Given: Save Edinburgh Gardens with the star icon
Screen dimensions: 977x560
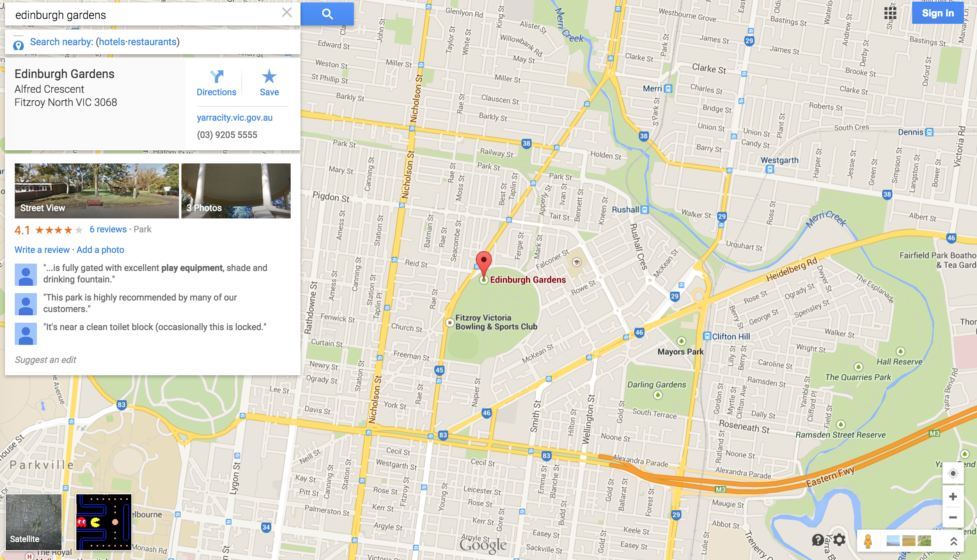Looking at the screenshot, I should coord(269,83).
